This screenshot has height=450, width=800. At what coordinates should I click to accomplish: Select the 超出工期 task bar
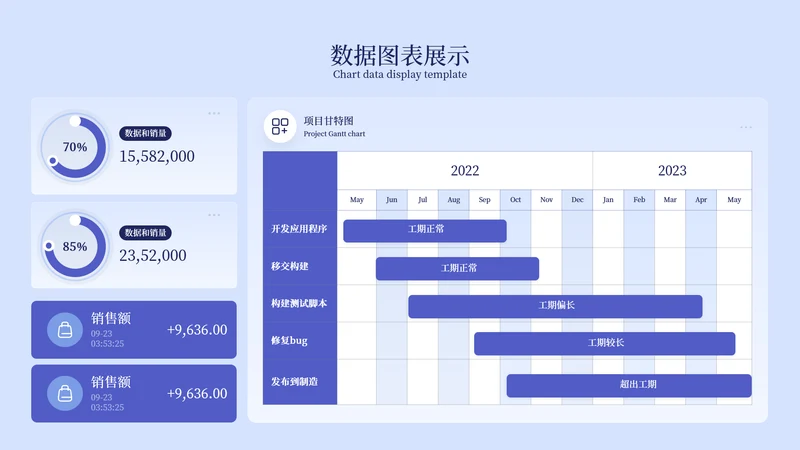(629, 385)
